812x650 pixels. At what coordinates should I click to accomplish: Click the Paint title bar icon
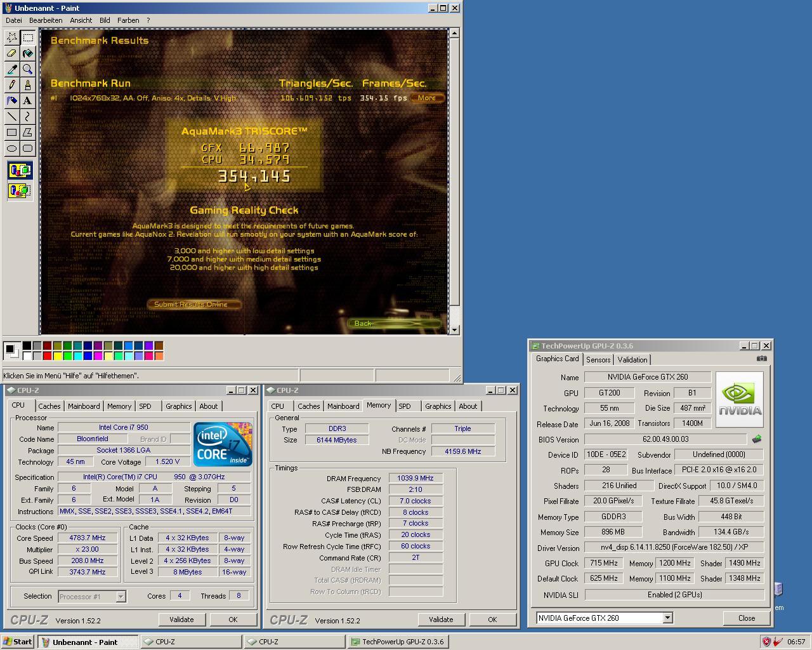(8, 8)
